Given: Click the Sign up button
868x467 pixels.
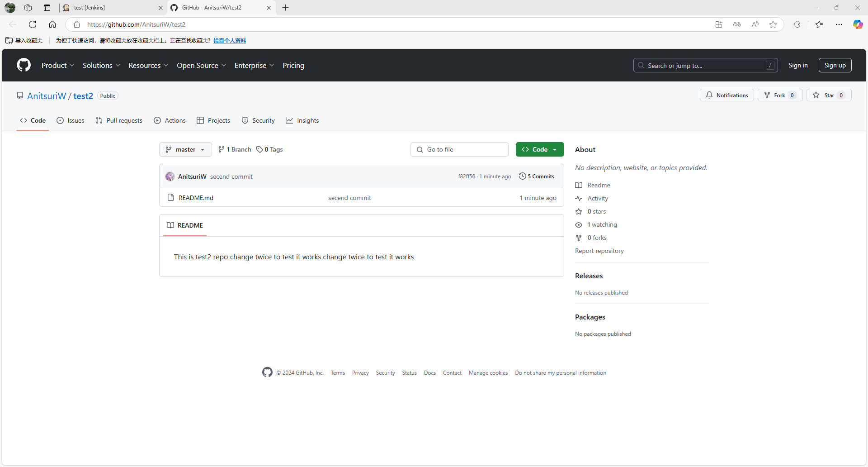Looking at the screenshot, I should coord(835,66).
